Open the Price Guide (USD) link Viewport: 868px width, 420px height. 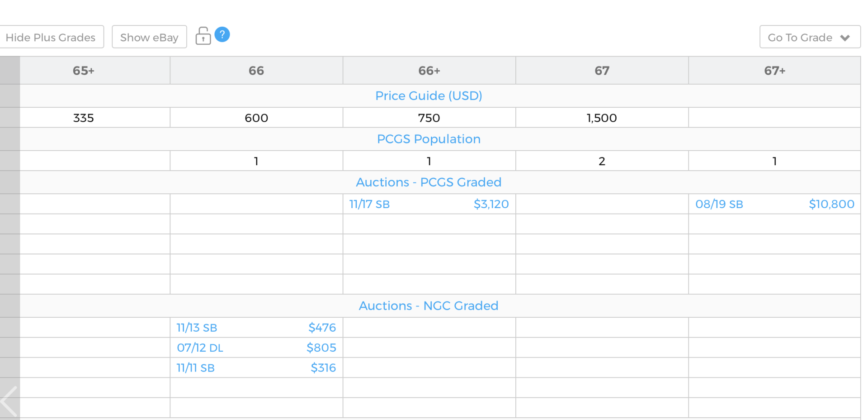(429, 95)
